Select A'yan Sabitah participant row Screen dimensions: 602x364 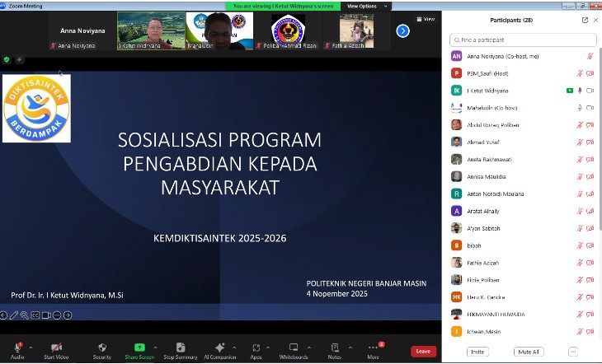[523, 228]
